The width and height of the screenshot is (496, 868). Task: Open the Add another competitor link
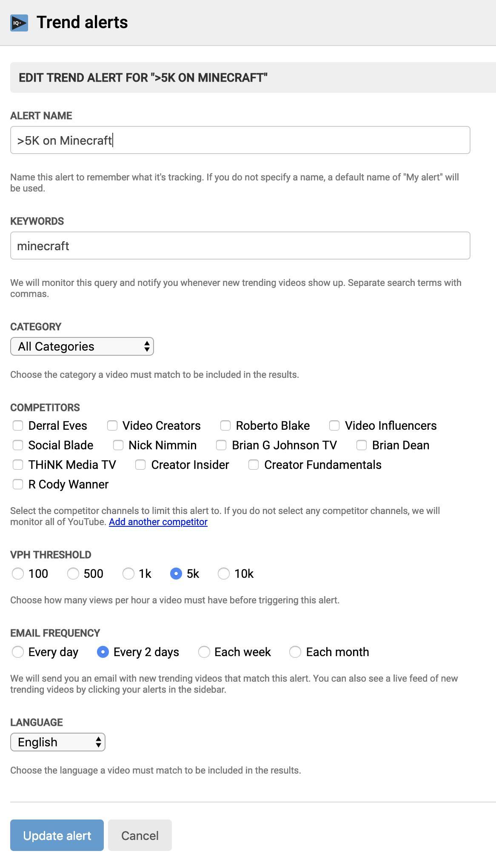click(158, 522)
